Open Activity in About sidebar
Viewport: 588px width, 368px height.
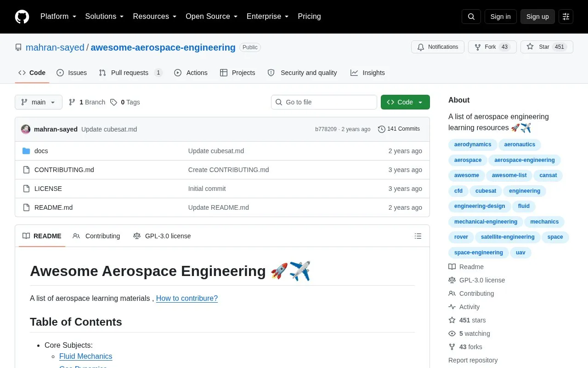(464, 307)
